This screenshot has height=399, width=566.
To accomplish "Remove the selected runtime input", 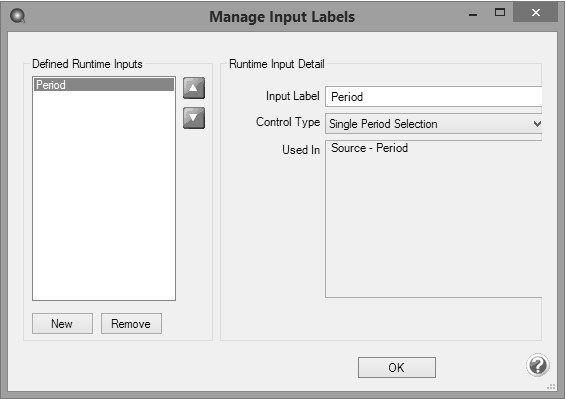I will click(131, 324).
